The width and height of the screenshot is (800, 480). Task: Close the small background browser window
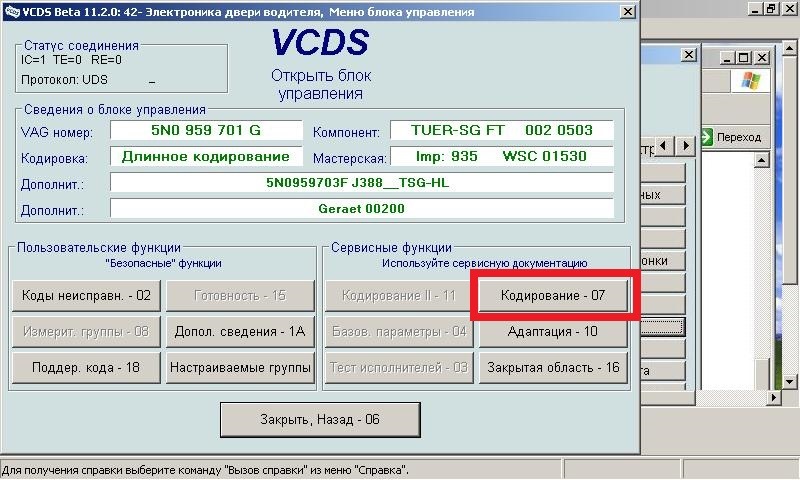[762, 58]
